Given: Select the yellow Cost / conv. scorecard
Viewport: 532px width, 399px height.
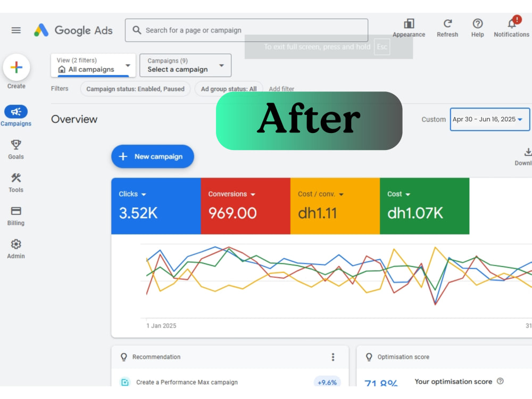Looking at the screenshot, I should (x=335, y=206).
